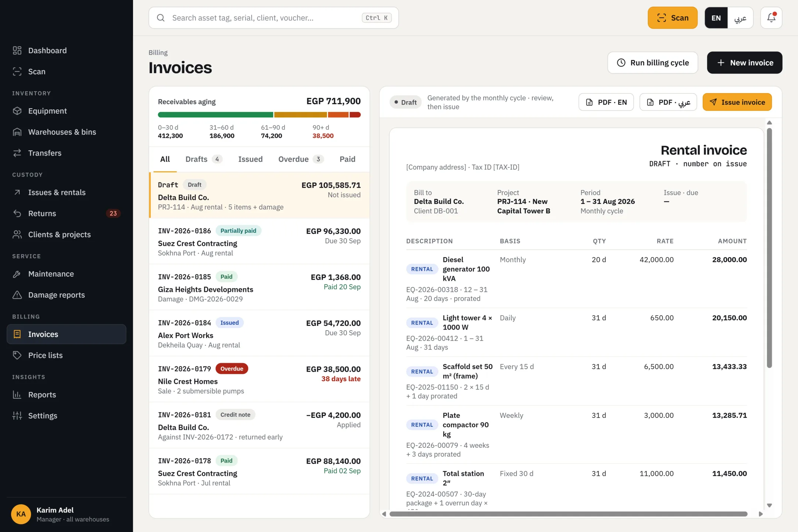Create a New invoice
The height and width of the screenshot is (532, 798).
(x=744, y=62)
